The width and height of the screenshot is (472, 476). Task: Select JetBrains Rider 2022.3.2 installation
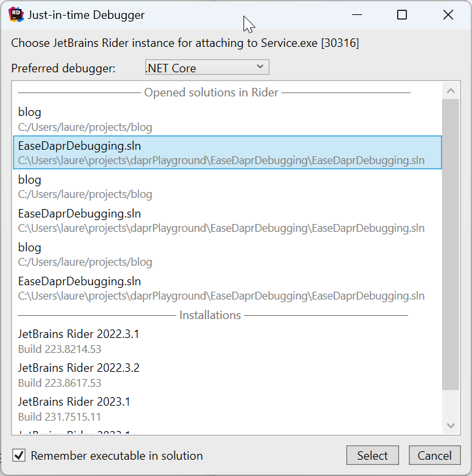[227, 375]
